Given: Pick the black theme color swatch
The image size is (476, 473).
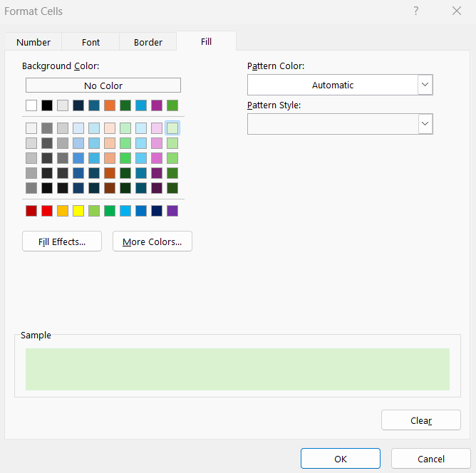Looking at the screenshot, I should 47,105.
